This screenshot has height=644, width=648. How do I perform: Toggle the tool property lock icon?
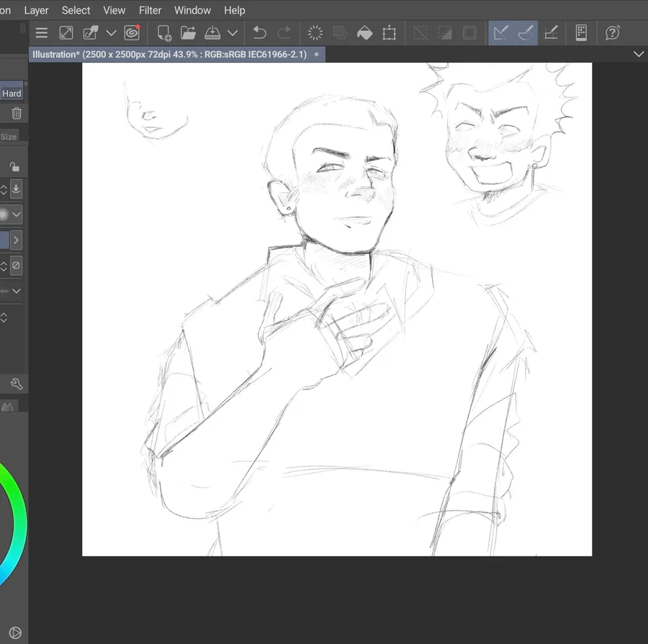[x=15, y=167]
